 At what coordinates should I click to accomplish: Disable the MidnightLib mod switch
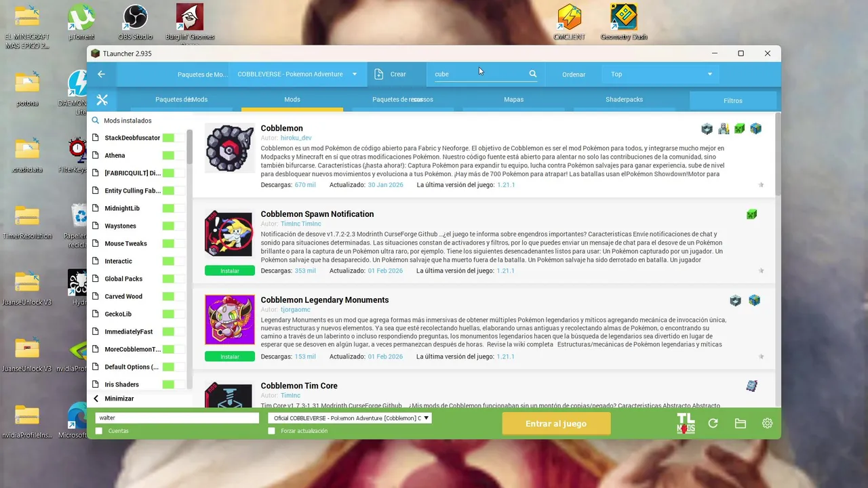[174, 208]
